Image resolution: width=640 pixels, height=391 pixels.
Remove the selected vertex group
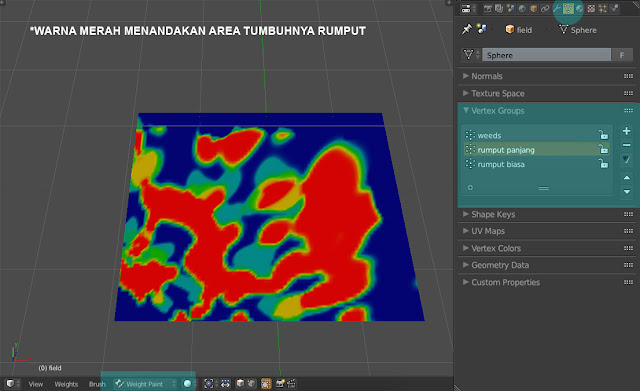[627, 145]
